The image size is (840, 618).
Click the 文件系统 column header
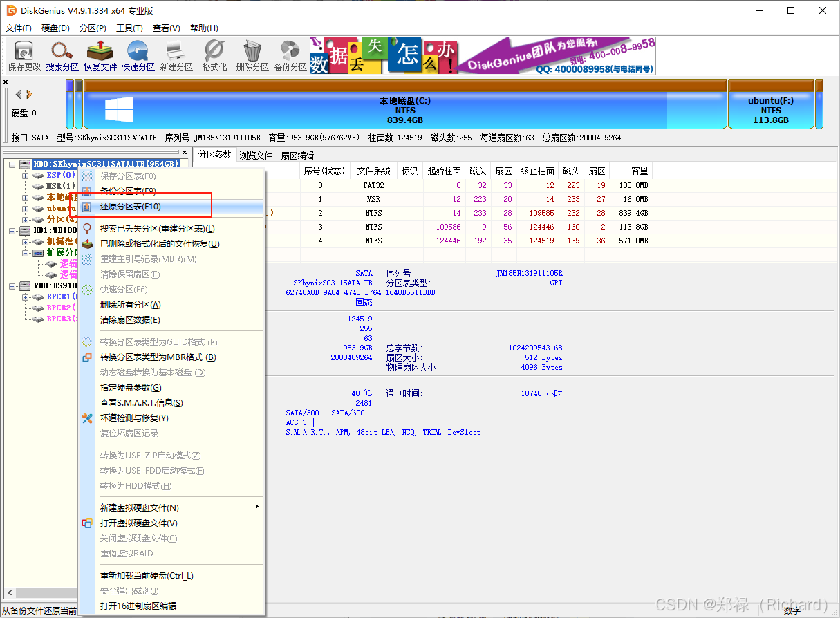coord(374,171)
